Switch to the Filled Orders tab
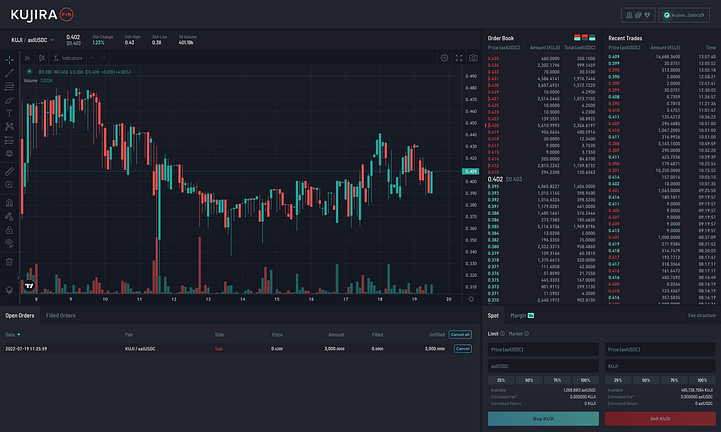The width and height of the screenshot is (721, 432). 61,316
